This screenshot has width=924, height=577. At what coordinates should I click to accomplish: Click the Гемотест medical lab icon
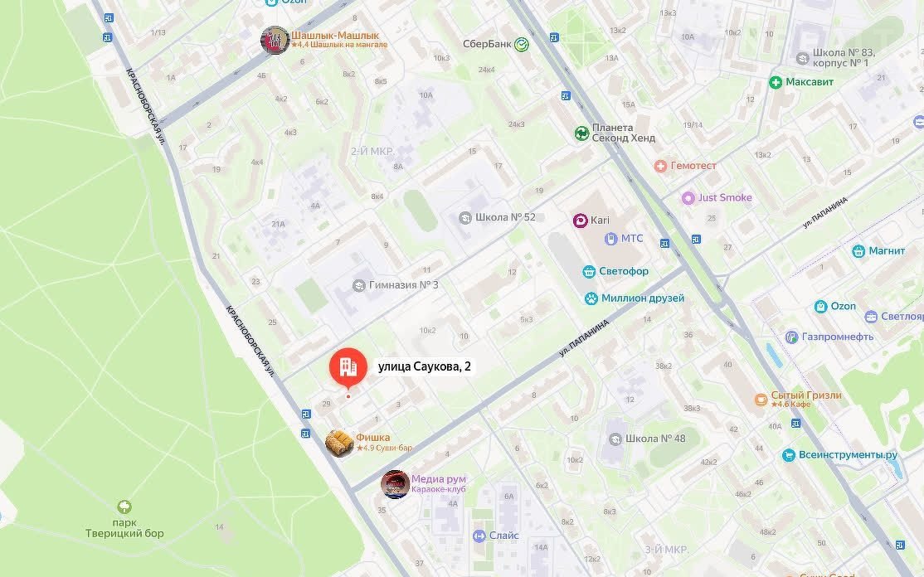[x=660, y=166]
